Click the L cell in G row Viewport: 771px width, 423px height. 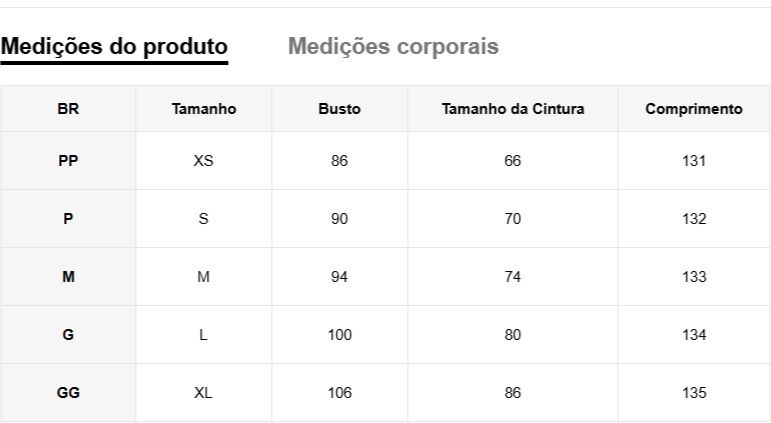(203, 335)
